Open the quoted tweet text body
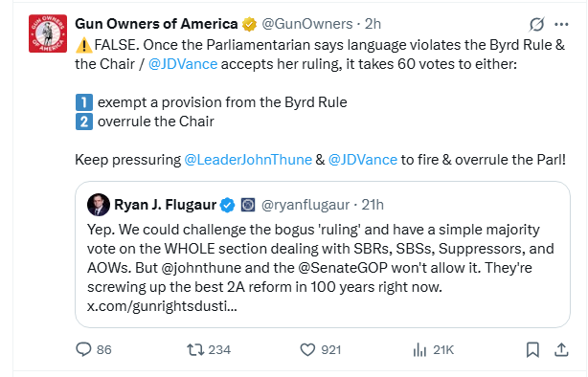 tap(321, 267)
